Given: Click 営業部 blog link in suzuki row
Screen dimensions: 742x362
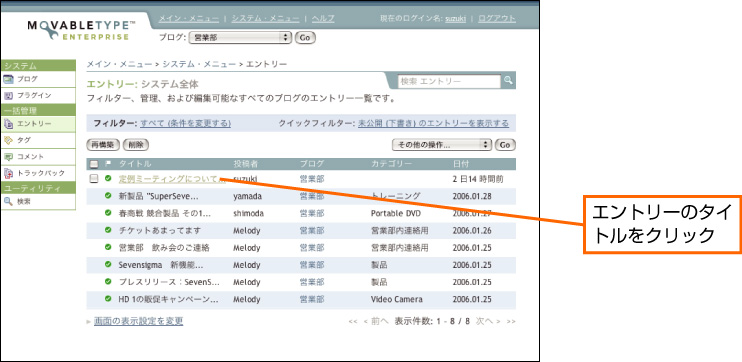Looking at the screenshot, I should click(x=312, y=179).
